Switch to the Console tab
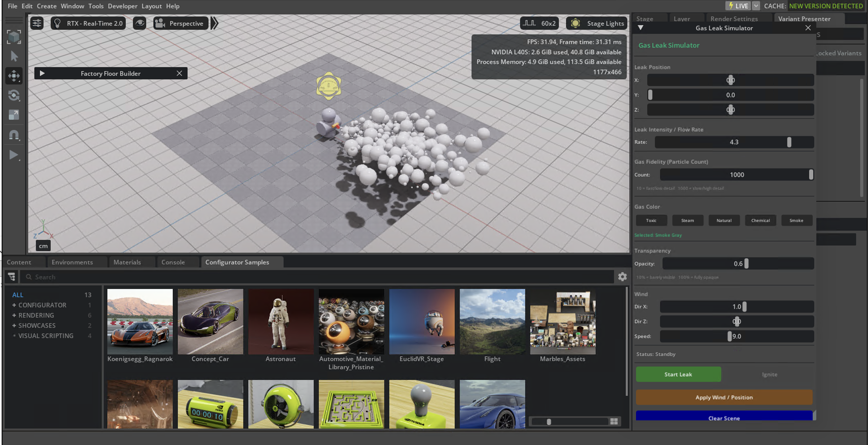868x445 pixels. 173,262
